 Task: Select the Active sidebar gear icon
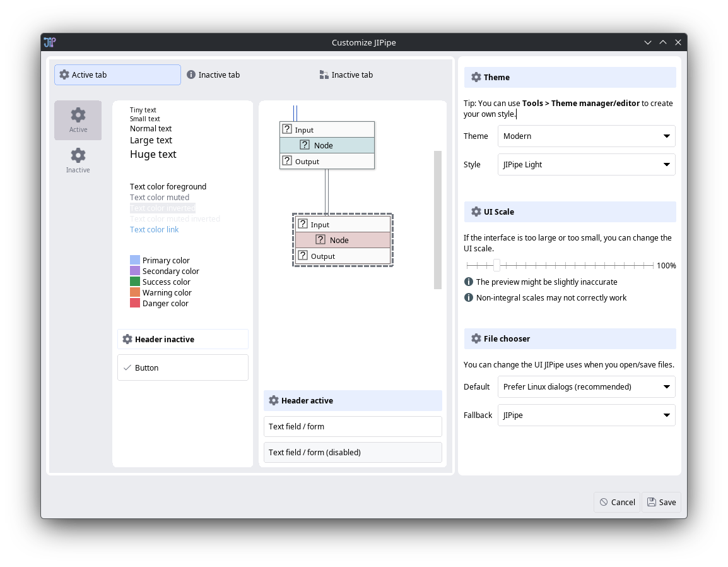coord(78,115)
